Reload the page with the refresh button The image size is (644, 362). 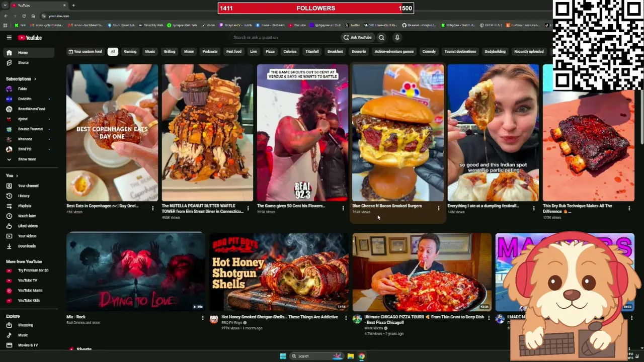(x=24, y=16)
